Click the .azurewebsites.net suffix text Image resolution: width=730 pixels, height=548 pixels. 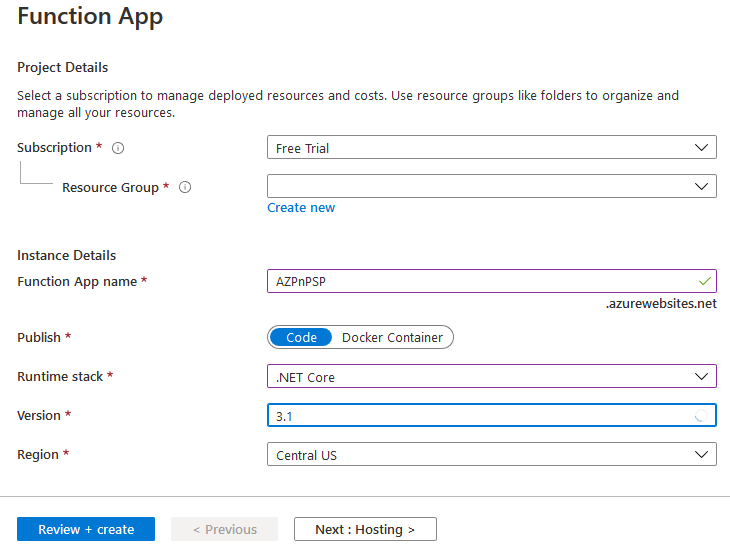coord(661,304)
